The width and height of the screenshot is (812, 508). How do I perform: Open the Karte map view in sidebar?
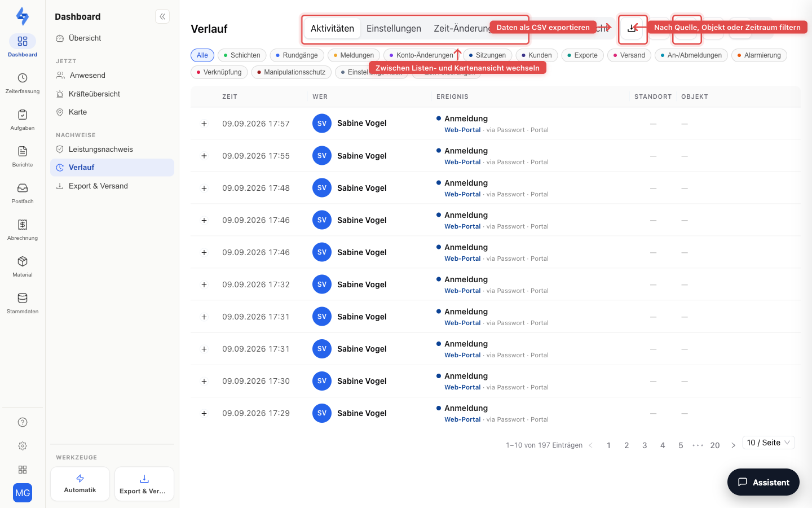point(112,112)
